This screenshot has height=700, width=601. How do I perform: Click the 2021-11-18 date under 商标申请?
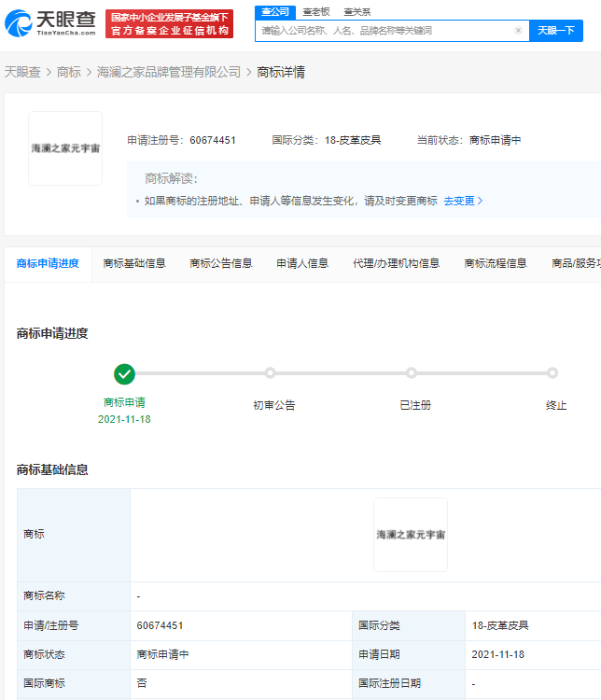tap(124, 419)
